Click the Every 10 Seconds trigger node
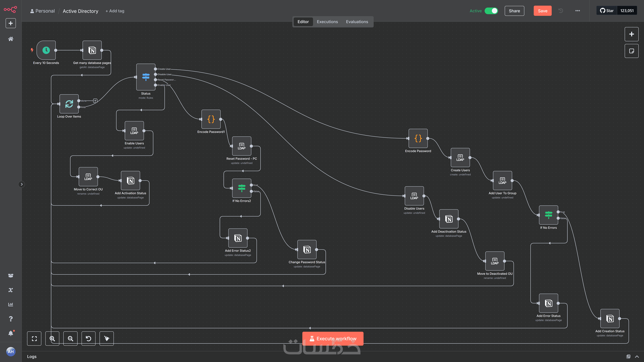This screenshot has width=644, height=362. (46, 50)
